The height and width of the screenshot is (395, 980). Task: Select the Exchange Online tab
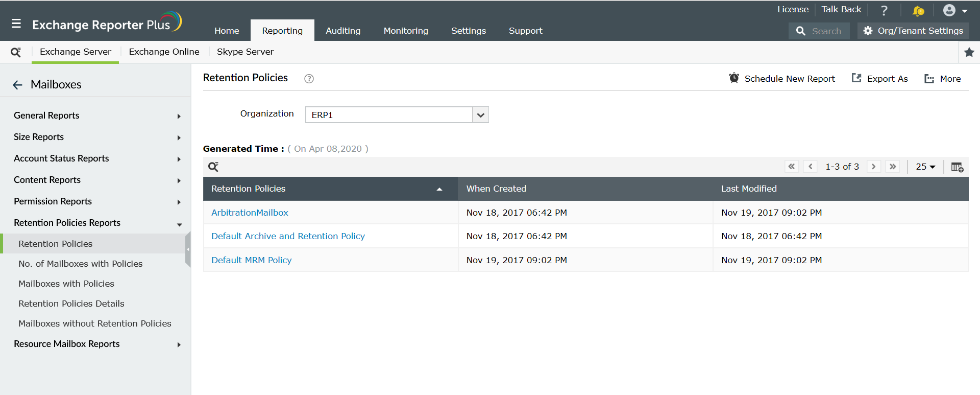coord(164,52)
